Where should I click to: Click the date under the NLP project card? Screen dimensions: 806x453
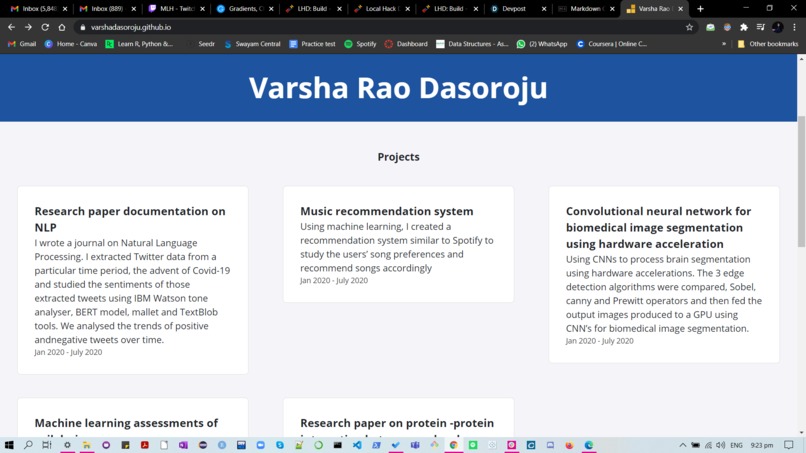click(x=68, y=352)
